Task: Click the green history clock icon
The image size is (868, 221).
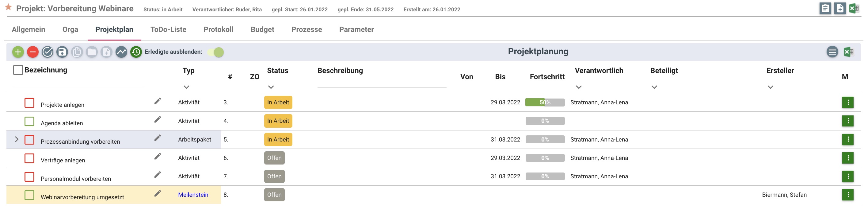Action: pyautogui.click(x=136, y=52)
